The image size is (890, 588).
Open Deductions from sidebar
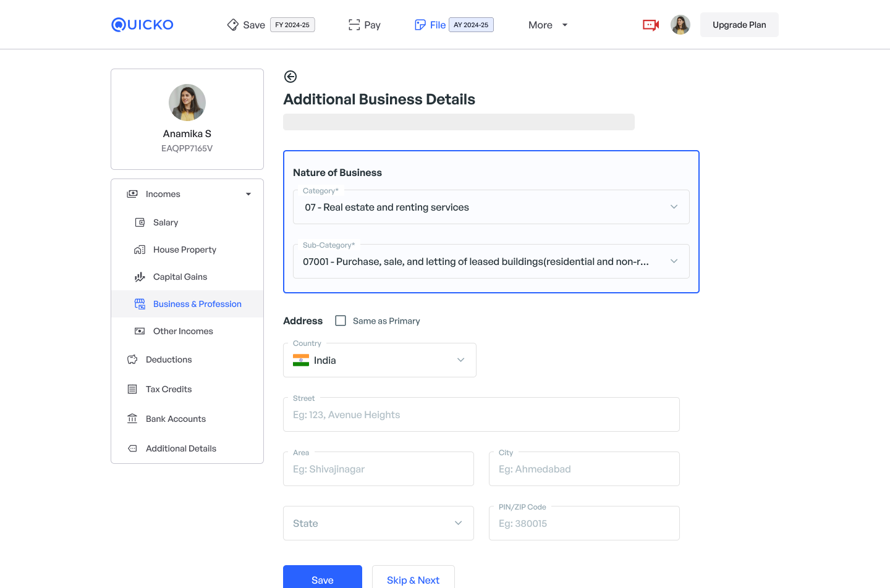point(168,359)
